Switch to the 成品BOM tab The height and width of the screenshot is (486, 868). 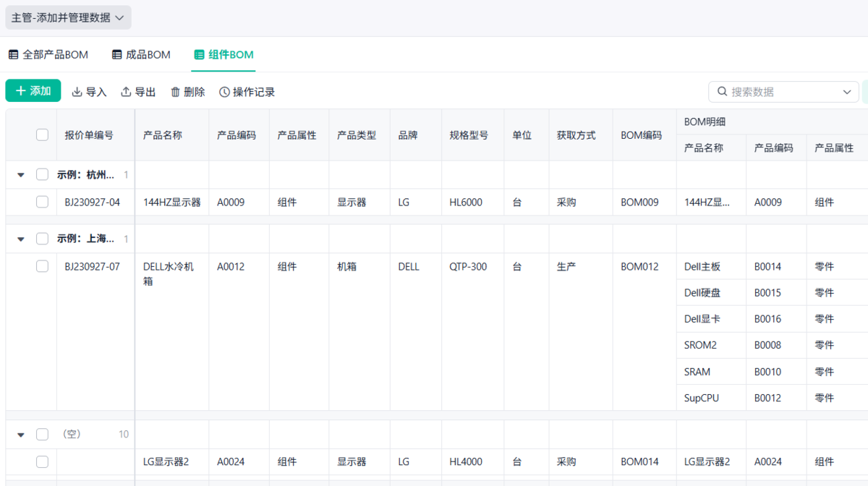click(x=148, y=55)
